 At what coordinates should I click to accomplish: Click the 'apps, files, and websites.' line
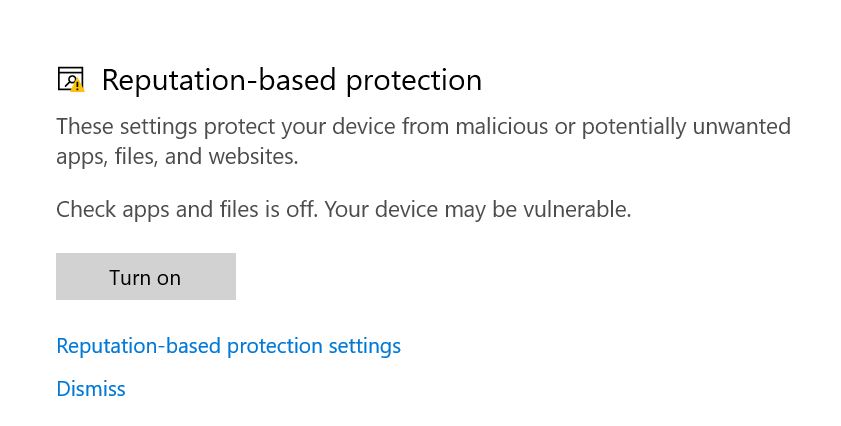pos(177,157)
